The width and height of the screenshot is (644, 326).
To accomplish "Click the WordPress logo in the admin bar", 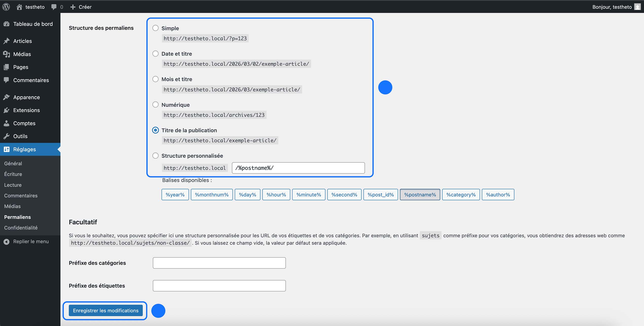I will pos(6,7).
